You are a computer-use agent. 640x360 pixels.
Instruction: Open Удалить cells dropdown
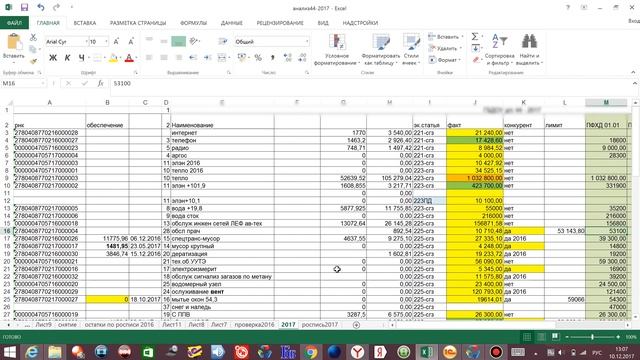[x=446, y=48]
